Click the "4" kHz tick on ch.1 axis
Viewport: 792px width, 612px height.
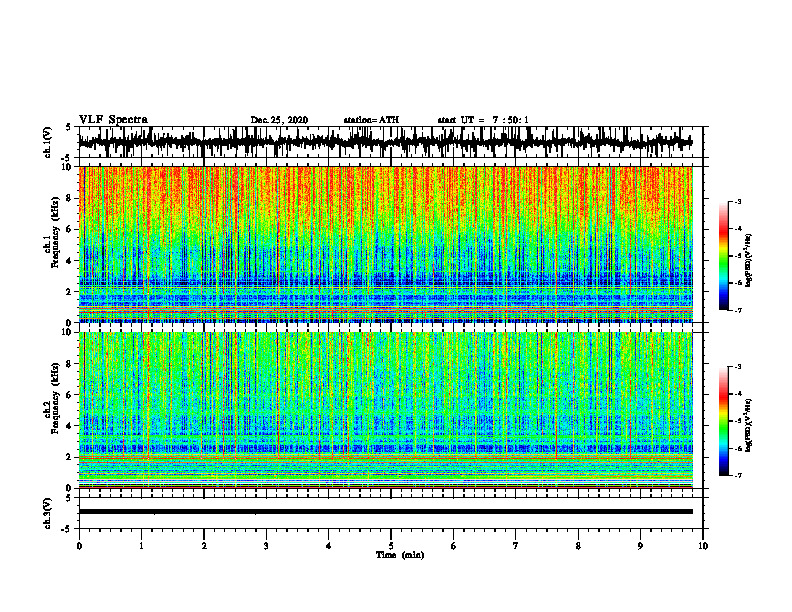(x=69, y=261)
